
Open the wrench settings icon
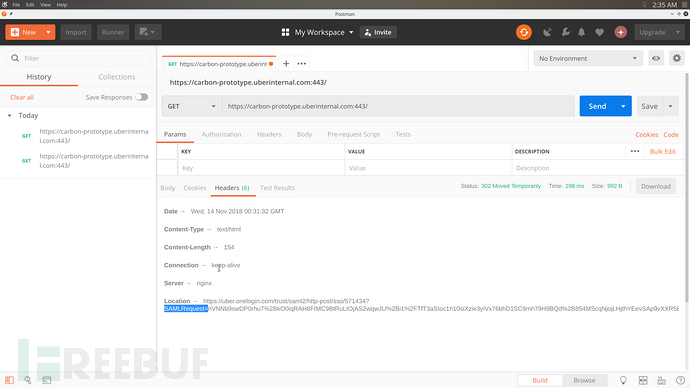(565, 32)
